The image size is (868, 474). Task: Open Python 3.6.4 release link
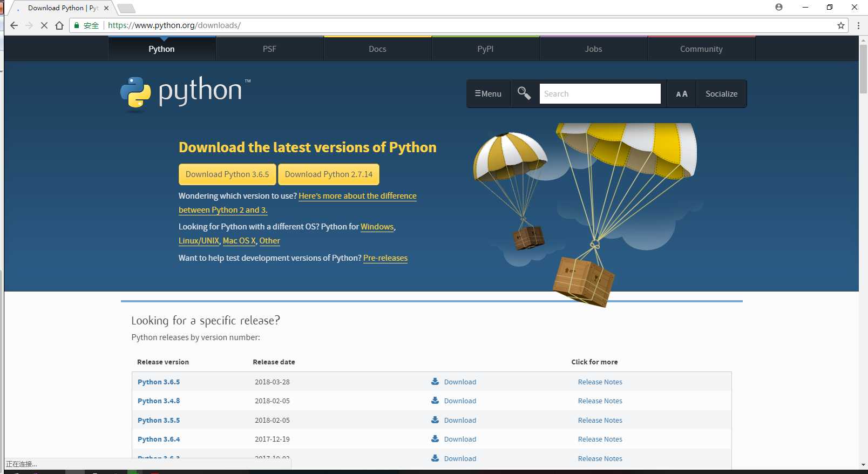[159, 439]
